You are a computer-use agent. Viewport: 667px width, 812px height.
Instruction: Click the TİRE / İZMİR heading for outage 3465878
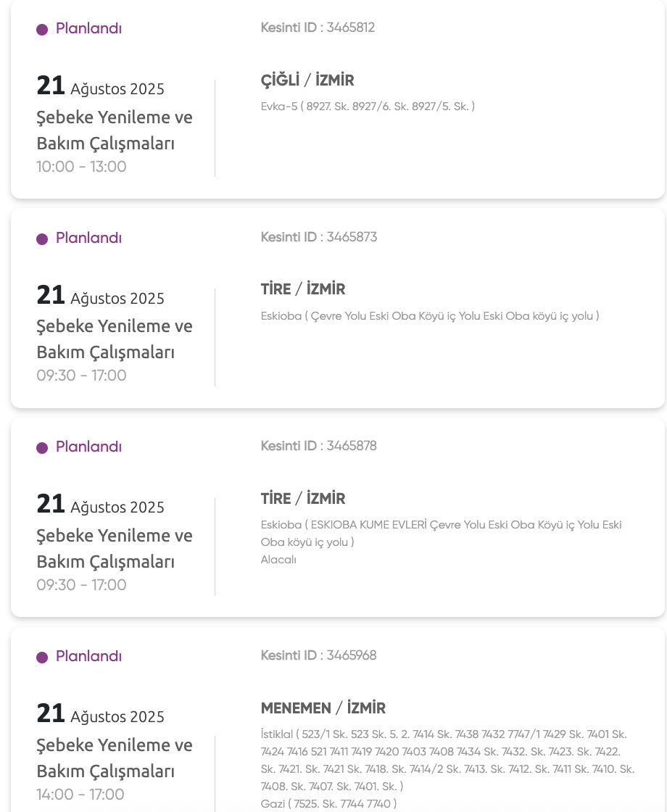(x=303, y=499)
